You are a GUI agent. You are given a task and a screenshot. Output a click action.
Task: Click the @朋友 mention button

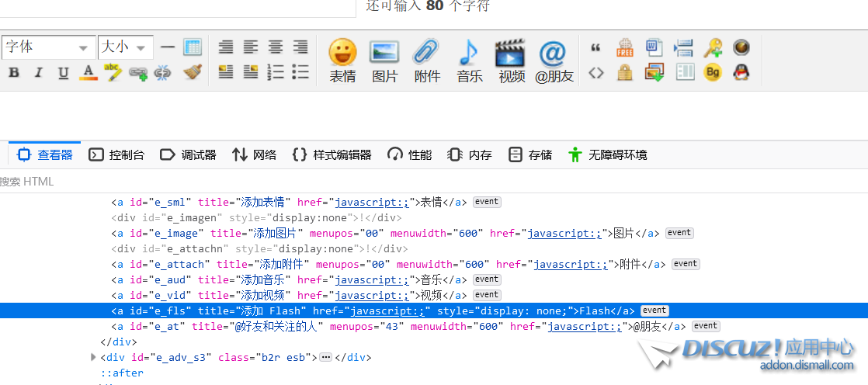coord(554,61)
